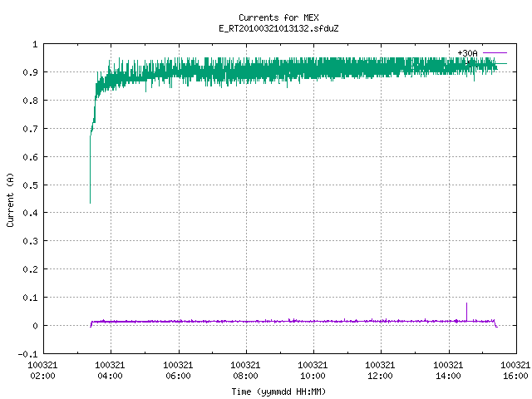Click the y-axis tick label "1"
The image size is (532, 399).
[35, 44]
